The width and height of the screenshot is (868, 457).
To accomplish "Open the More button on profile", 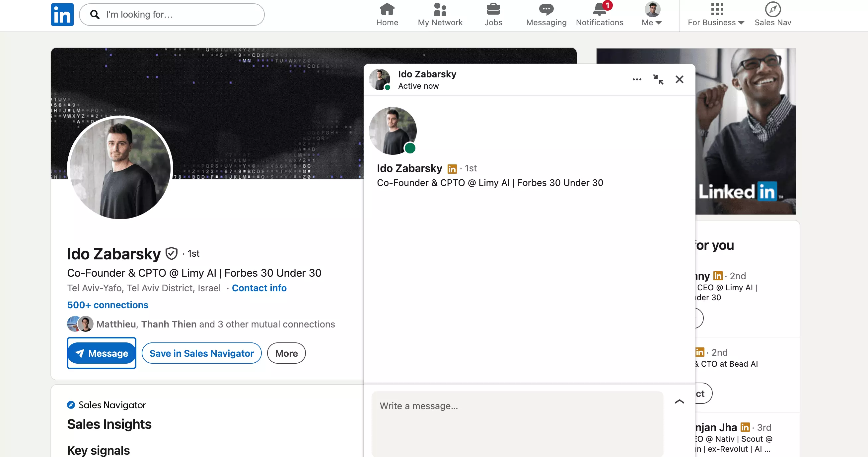I will [x=286, y=353].
